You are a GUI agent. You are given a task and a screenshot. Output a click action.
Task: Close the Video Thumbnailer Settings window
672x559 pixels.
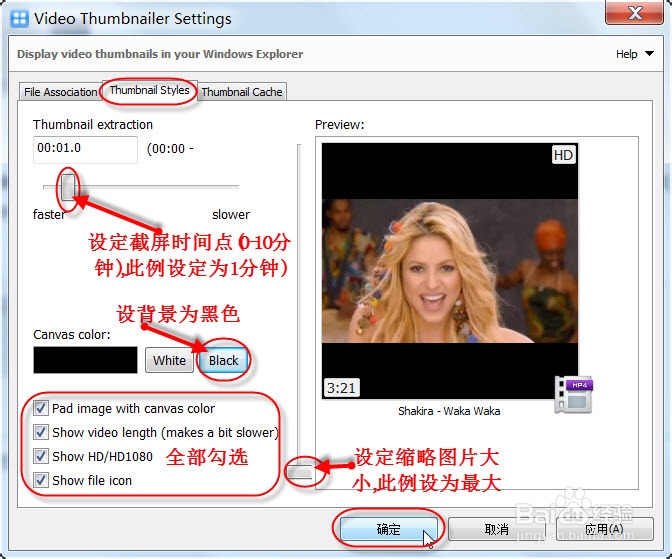point(634,13)
